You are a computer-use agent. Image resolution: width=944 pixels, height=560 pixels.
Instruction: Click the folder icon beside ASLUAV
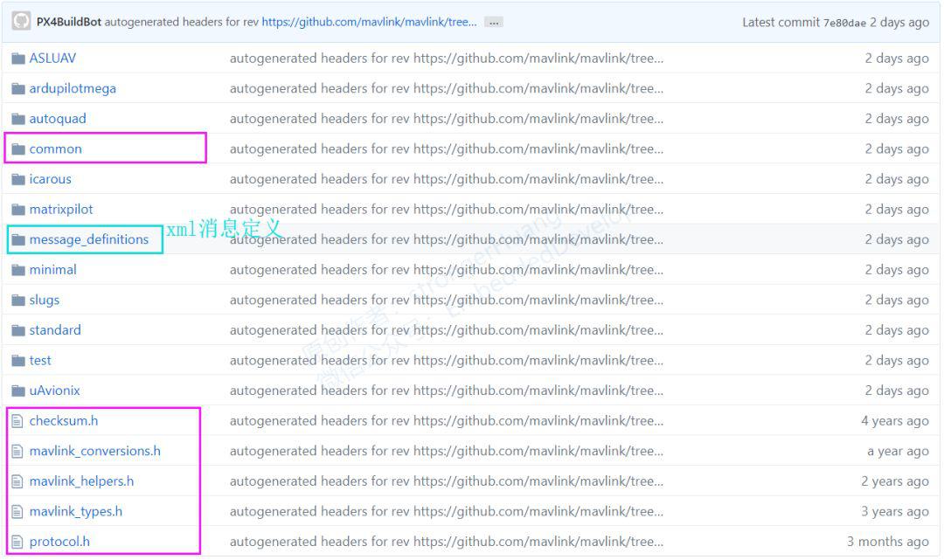[18, 59]
